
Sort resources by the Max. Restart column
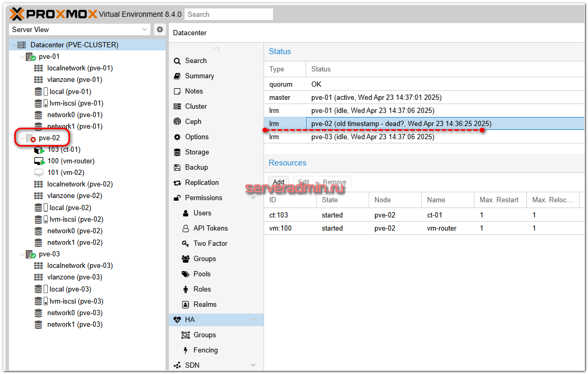500,200
